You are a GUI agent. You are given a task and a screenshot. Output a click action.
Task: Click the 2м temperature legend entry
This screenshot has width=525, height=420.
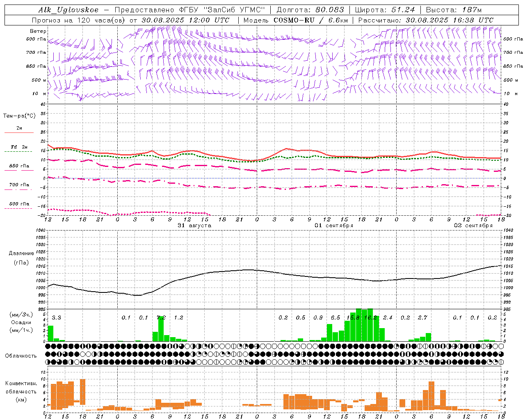(x=19, y=128)
